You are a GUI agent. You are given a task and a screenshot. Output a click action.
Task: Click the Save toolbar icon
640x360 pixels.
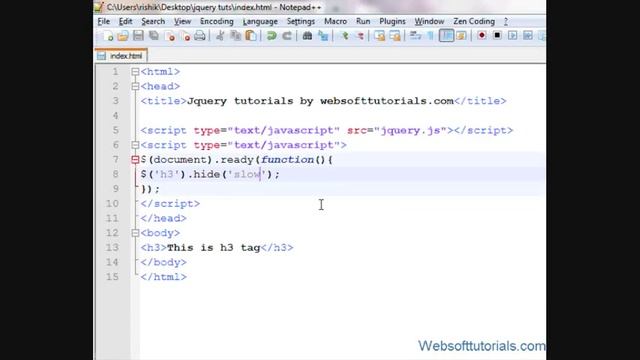(138, 36)
